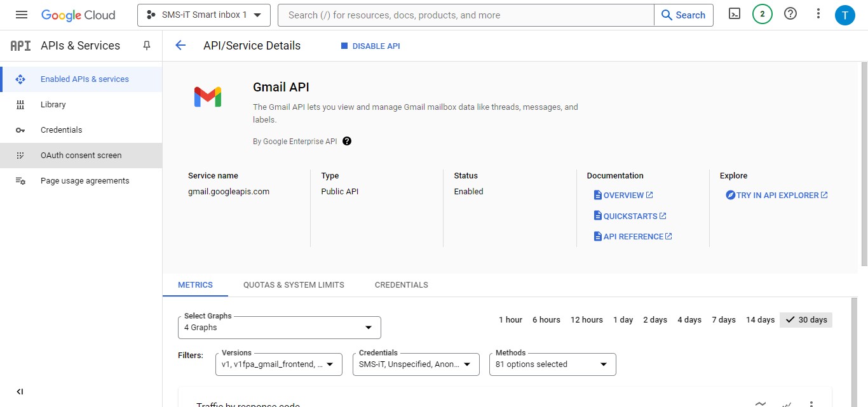The height and width of the screenshot is (407, 868).
Task: Click the smoothed line chart icon above the graph
Action: pos(760,403)
